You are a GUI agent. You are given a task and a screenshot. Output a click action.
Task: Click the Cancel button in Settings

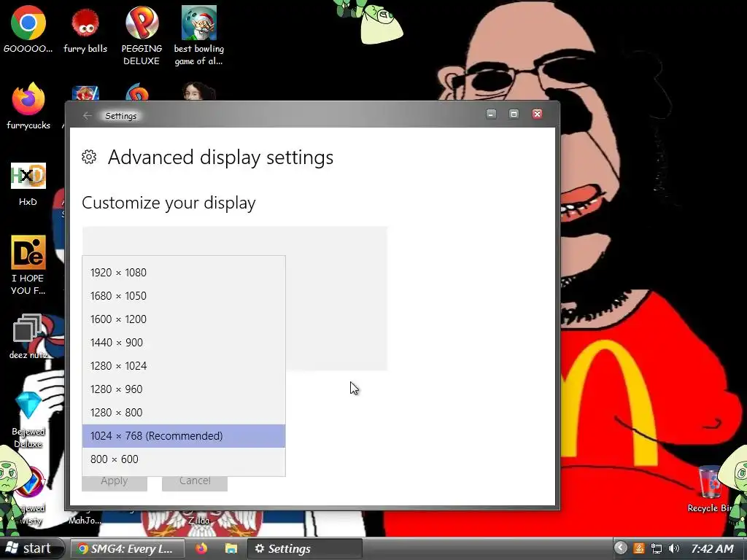(195, 482)
